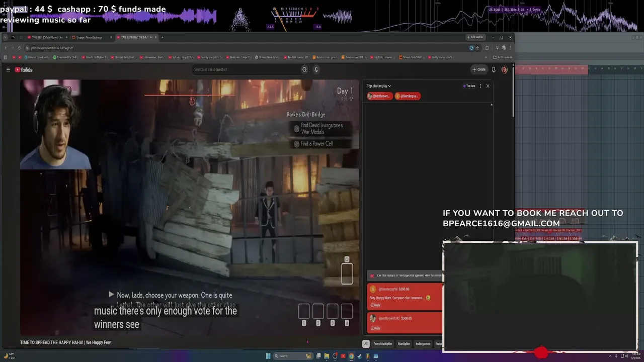
Task: Start voice search with the microphone icon
Action: [316, 70]
